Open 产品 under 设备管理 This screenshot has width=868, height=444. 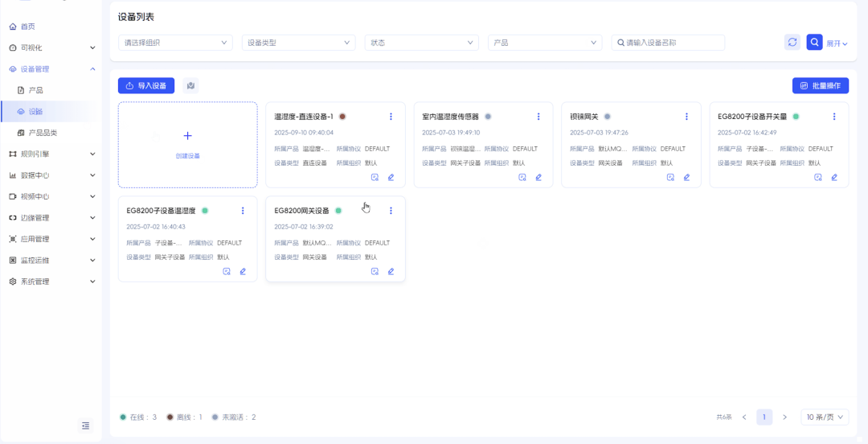(51, 90)
